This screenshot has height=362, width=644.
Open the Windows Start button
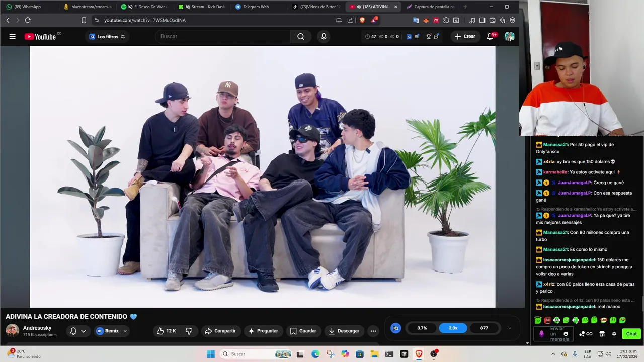coord(211,354)
